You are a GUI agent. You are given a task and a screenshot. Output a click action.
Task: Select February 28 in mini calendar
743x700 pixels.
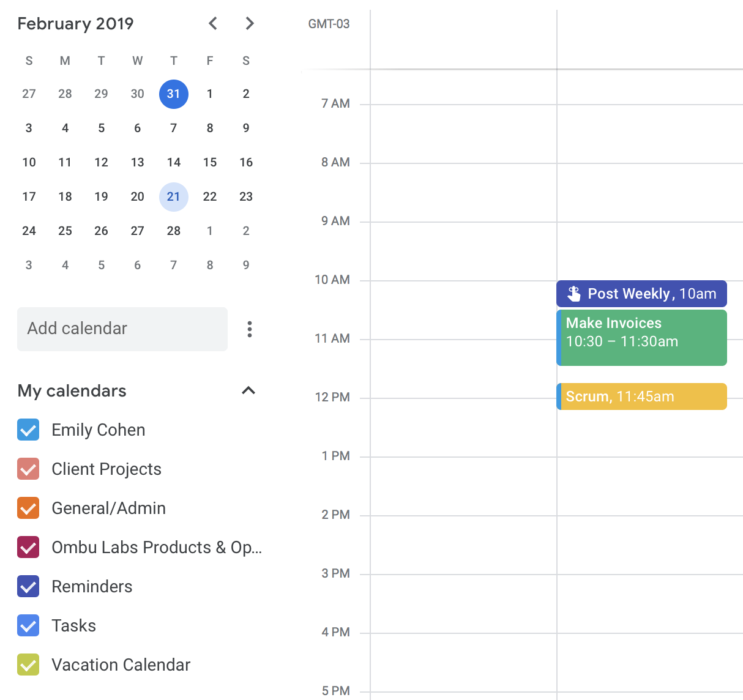pos(174,231)
